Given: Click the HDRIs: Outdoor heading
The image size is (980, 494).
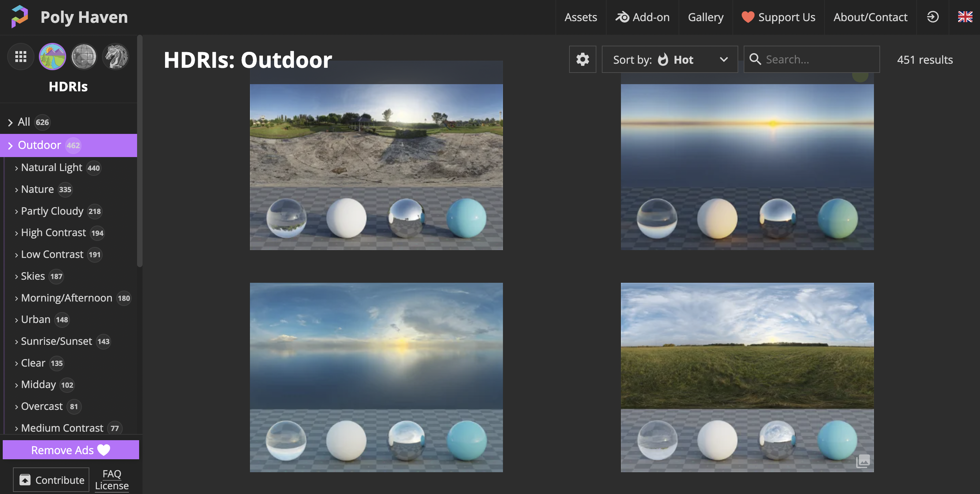Looking at the screenshot, I should pos(248,60).
